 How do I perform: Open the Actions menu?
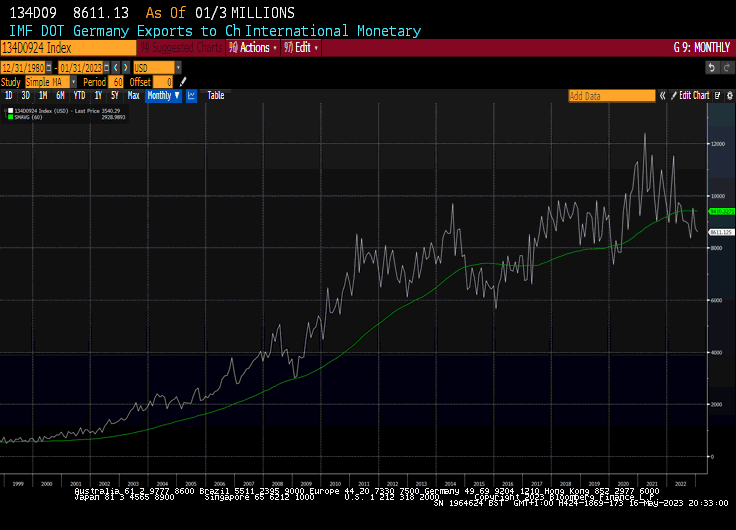click(x=251, y=47)
